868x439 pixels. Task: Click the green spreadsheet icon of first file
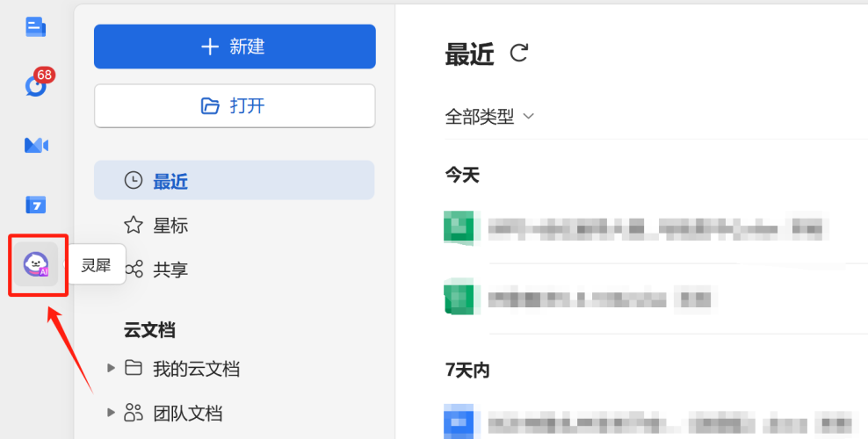(x=459, y=227)
